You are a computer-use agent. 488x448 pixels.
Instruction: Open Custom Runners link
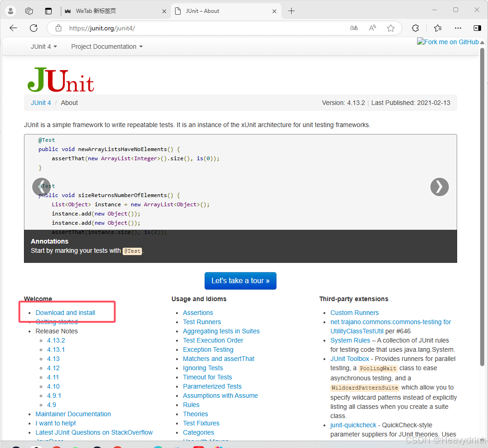(x=354, y=313)
